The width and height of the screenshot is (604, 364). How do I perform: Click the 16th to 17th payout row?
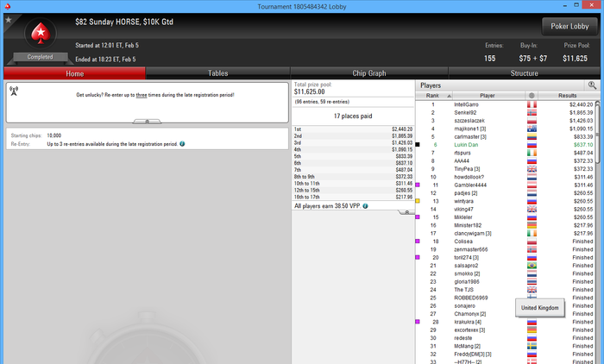(x=353, y=197)
